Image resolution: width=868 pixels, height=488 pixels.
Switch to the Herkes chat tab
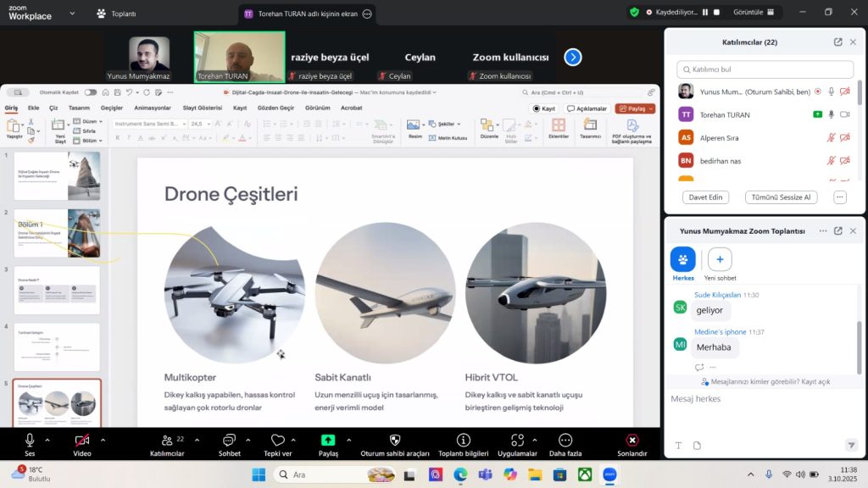pos(683,259)
